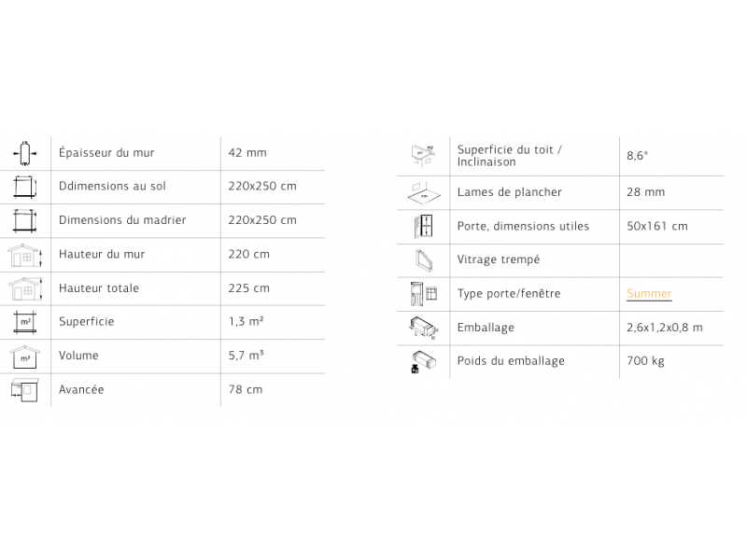
Task: Click the roof area inclination icon
Action: pos(423,156)
